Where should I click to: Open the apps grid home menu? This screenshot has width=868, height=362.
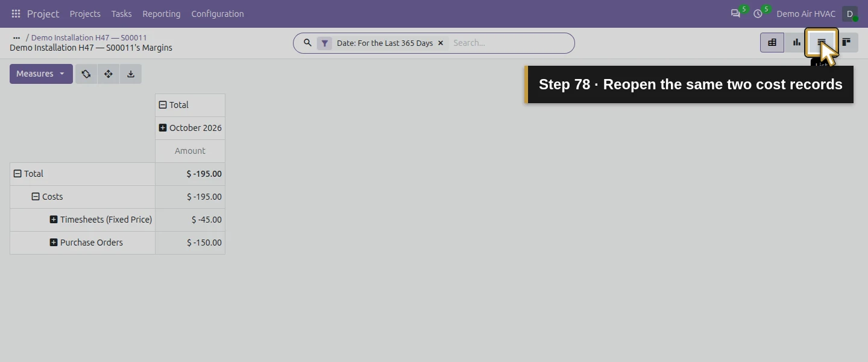[x=16, y=14]
